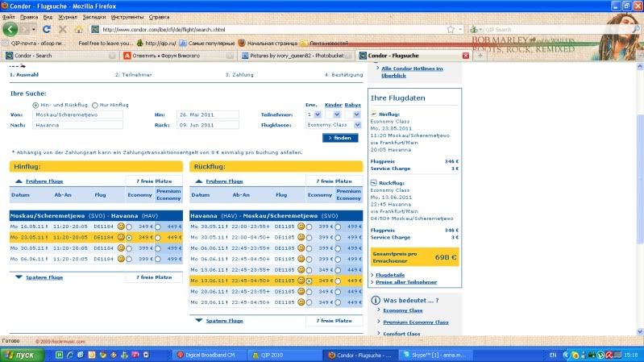Show Frühere Flüge under Hinflug
The width and height of the screenshot is (644, 362).
click(44, 181)
